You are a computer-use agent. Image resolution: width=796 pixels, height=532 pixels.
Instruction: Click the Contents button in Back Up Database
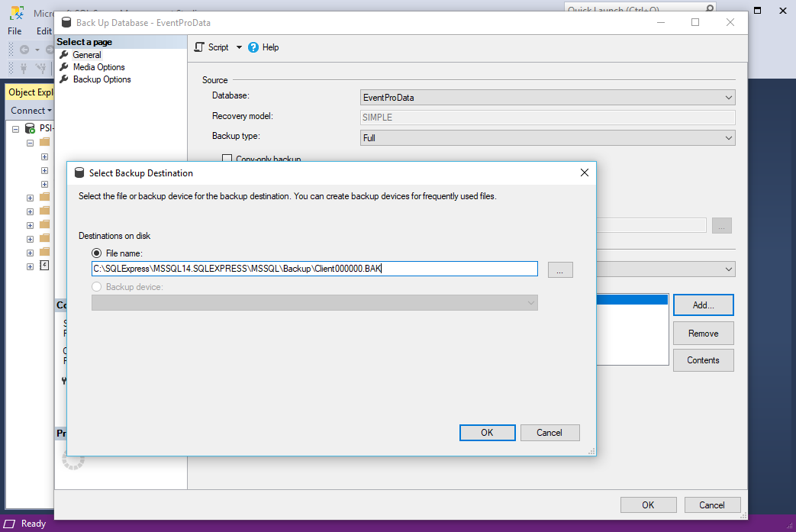click(x=704, y=360)
